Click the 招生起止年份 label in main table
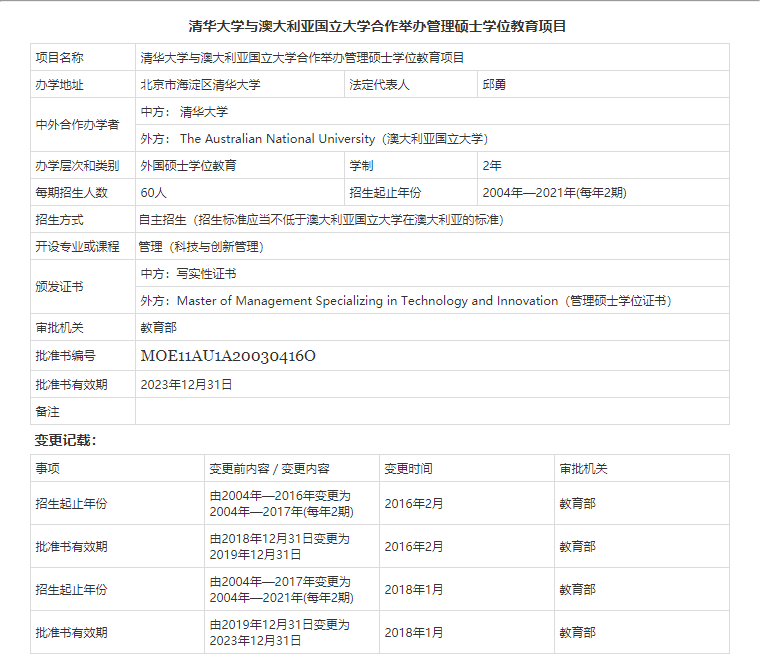 click(385, 193)
